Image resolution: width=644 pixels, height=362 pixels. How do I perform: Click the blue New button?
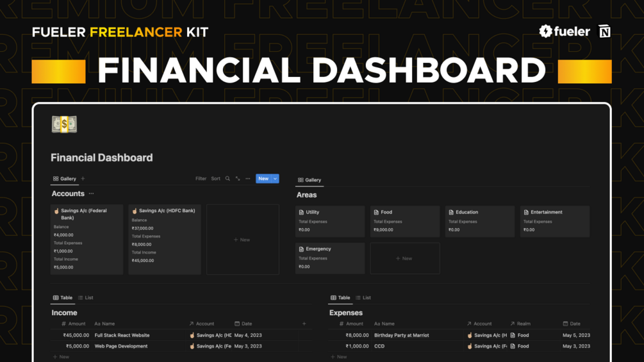coord(263,179)
